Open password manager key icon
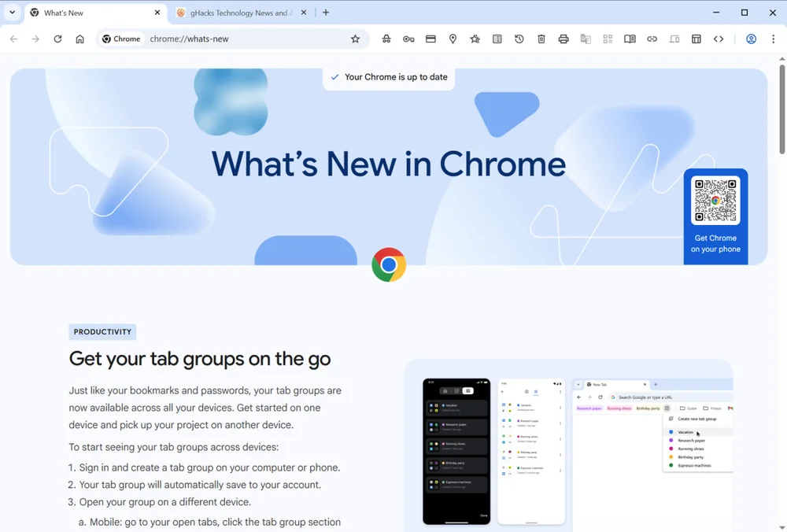The image size is (787, 532). tap(408, 39)
